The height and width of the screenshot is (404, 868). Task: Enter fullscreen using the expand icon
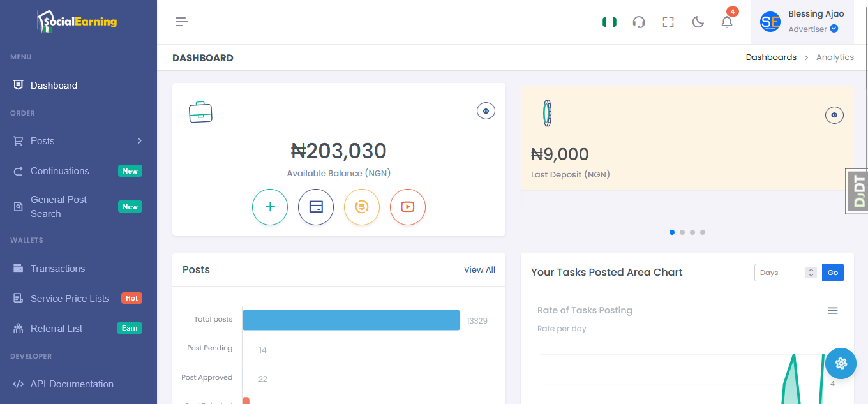coord(668,22)
